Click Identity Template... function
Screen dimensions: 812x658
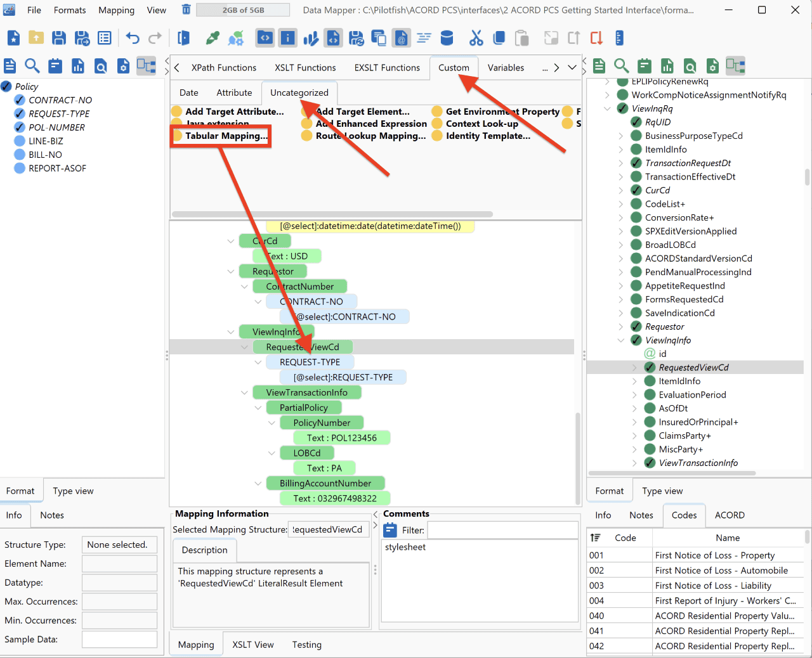click(481, 136)
